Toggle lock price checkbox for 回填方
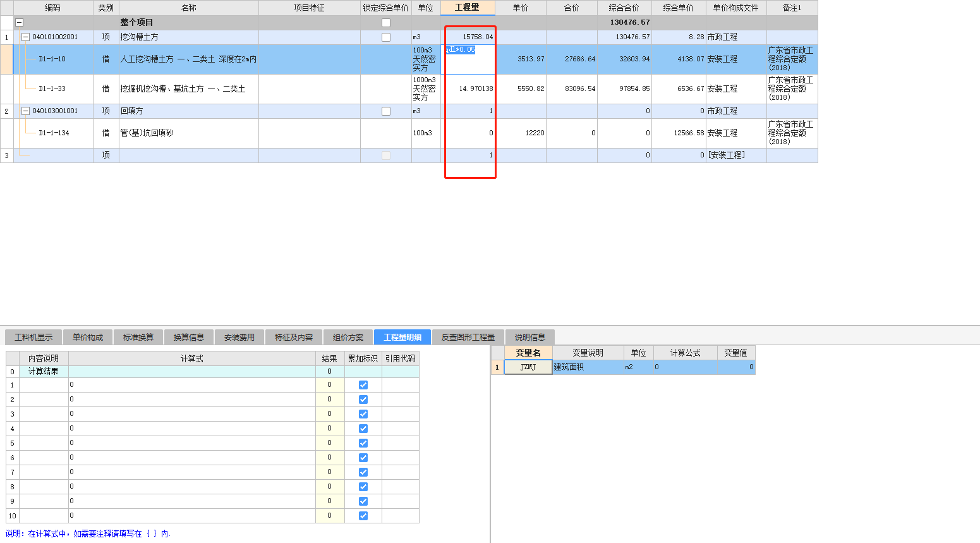980x543 pixels. [x=386, y=111]
